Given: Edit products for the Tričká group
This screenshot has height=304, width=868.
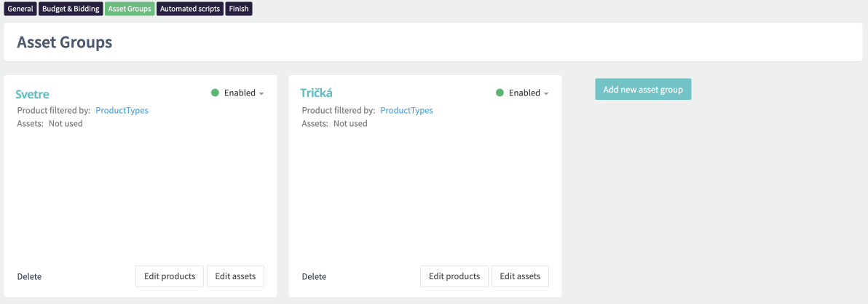Looking at the screenshot, I should coord(454,276).
